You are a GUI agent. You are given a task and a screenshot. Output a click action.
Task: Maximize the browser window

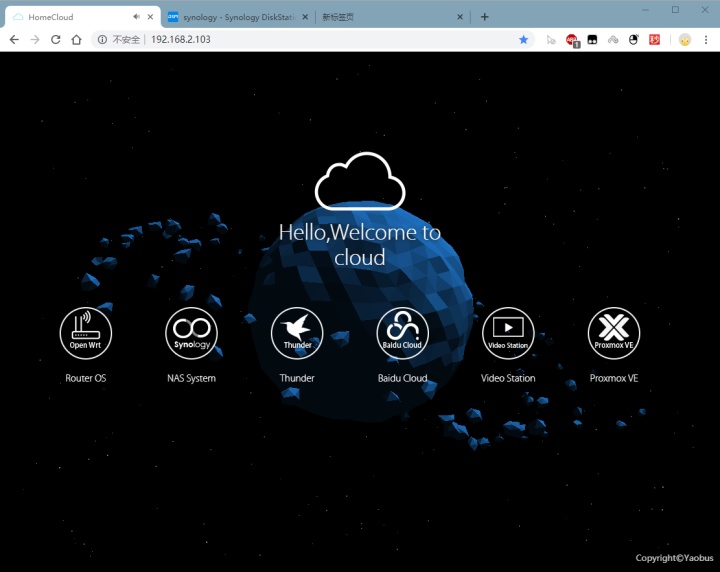click(x=675, y=10)
